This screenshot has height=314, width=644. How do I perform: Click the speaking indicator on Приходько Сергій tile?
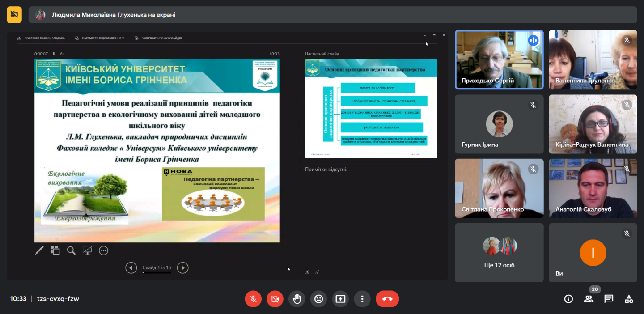(x=533, y=40)
